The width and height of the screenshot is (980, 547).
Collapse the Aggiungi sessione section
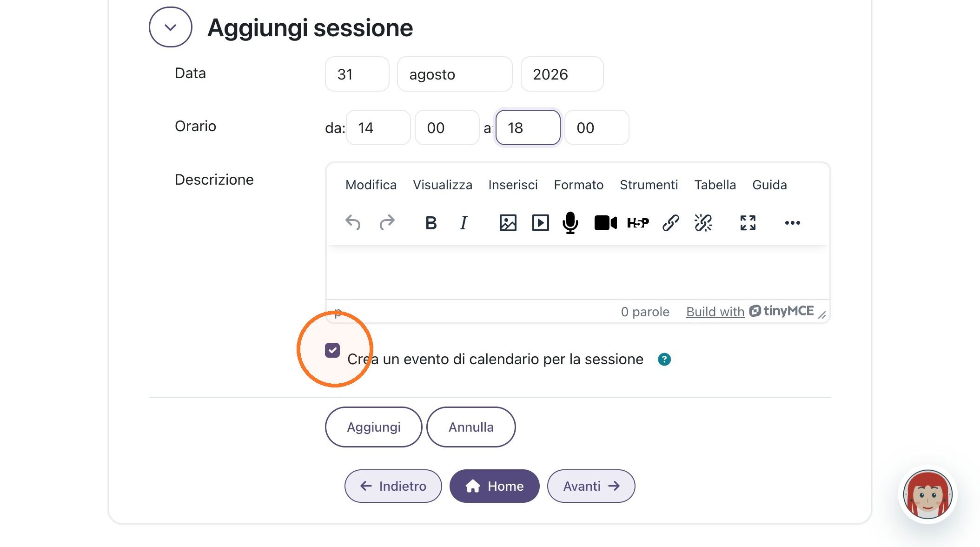(x=171, y=27)
